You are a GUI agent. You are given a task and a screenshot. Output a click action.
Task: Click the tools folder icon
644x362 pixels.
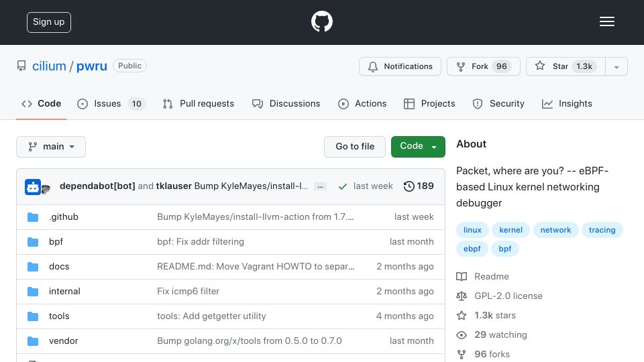tap(33, 316)
